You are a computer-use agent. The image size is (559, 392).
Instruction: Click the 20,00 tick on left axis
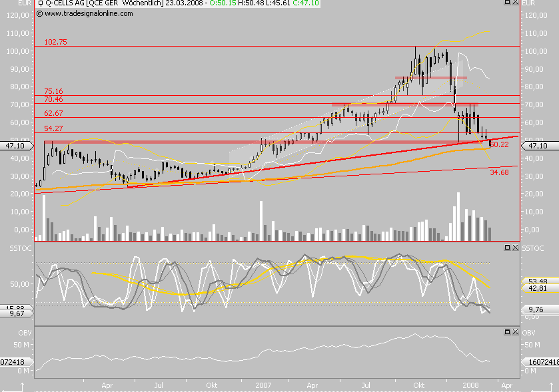click(19, 194)
